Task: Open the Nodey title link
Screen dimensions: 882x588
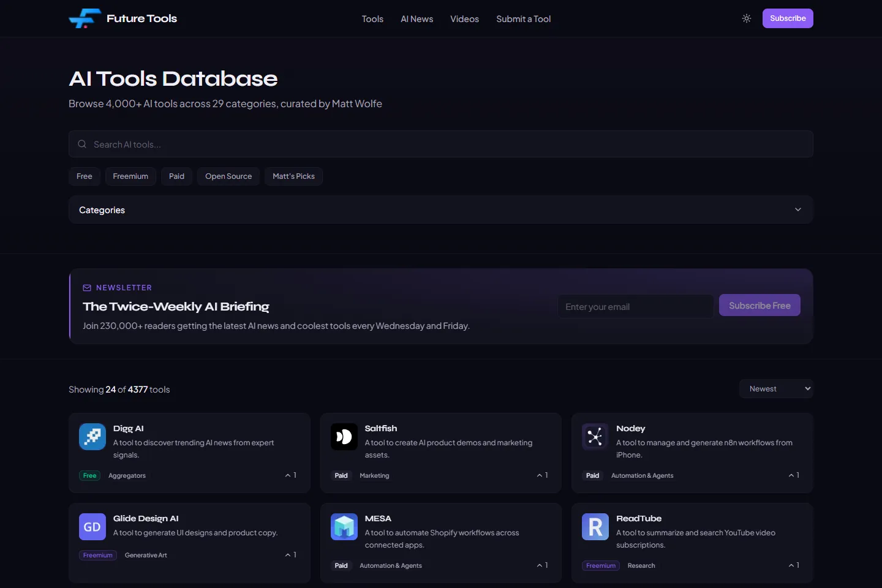Action: (x=631, y=428)
